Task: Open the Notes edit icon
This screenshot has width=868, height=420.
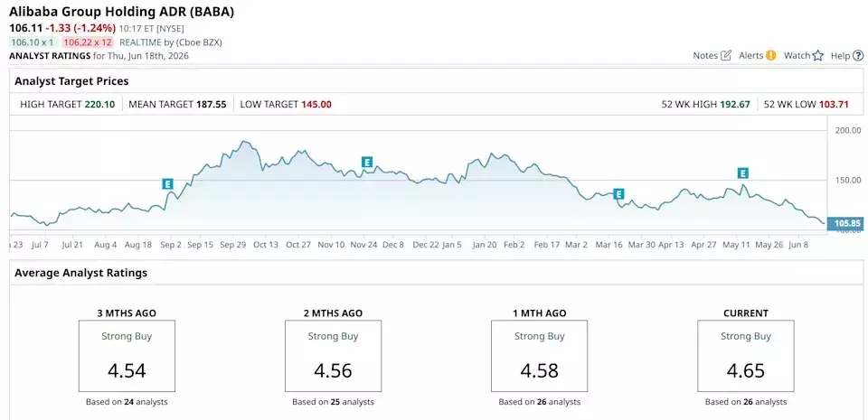Action: pos(726,55)
